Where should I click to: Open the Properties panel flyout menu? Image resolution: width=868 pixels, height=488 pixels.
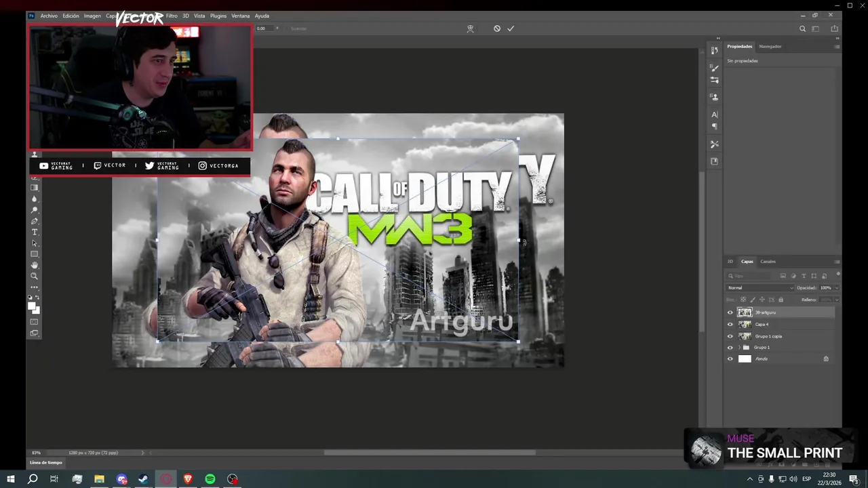point(837,46)
